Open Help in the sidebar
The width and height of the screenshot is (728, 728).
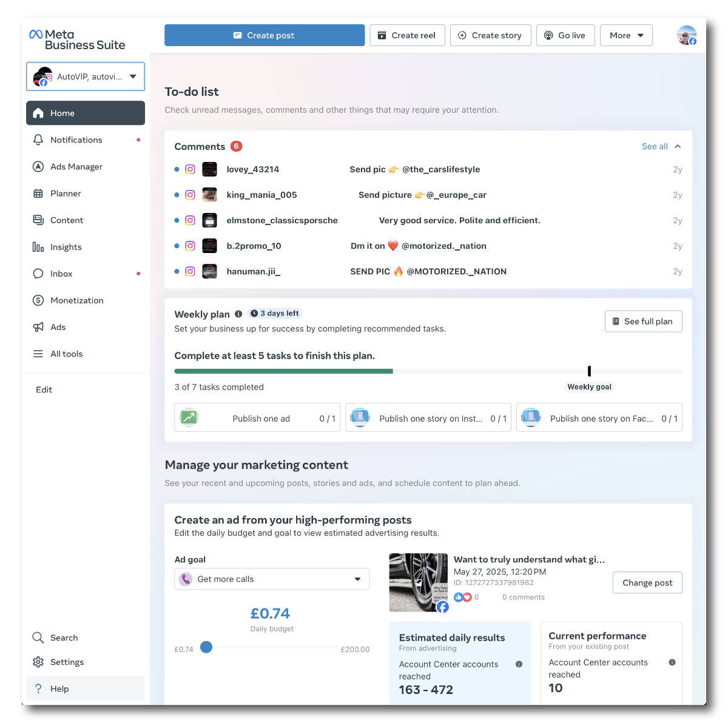pyautogui.click(x=86, y=689)
